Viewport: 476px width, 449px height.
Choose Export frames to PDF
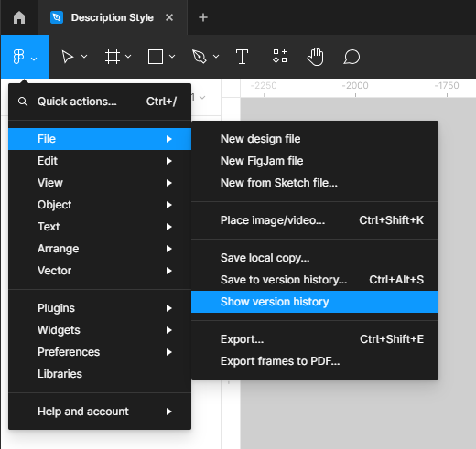pyautogui.click(x=315, y=361)
